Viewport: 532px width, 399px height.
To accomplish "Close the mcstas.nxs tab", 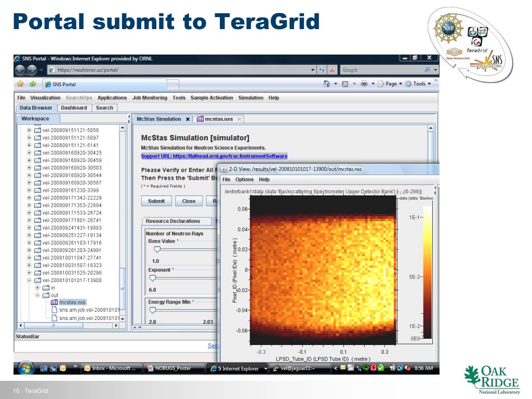I will (x=240, y=119).
